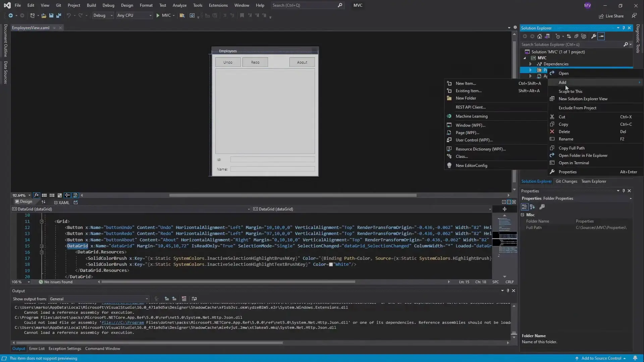Expand the Dependencies node in Solution Explorer

(x=530, y=64)
